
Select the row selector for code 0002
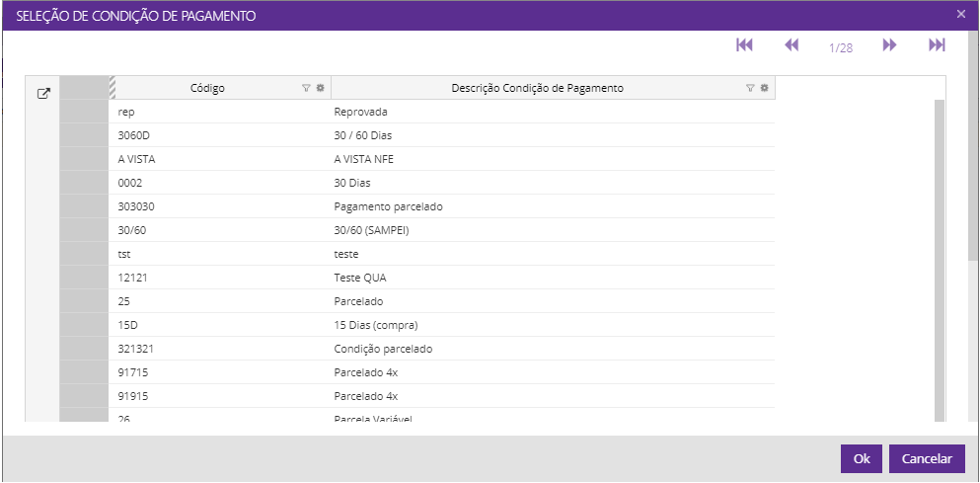(x=84, y=183)
